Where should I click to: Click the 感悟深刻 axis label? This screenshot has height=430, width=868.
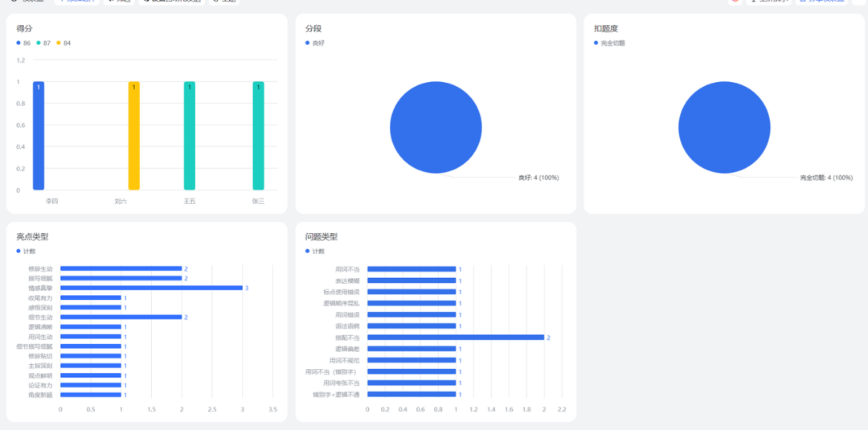(40, 308)
